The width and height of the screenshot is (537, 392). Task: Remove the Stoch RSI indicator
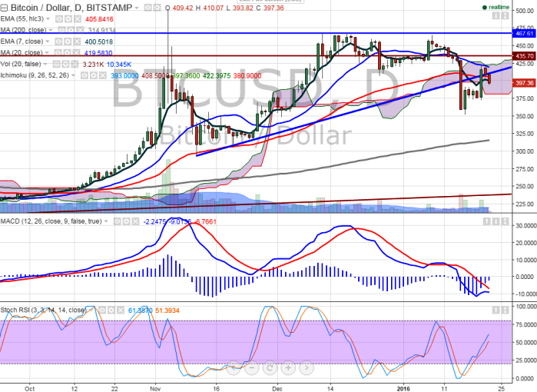[120, 310]
